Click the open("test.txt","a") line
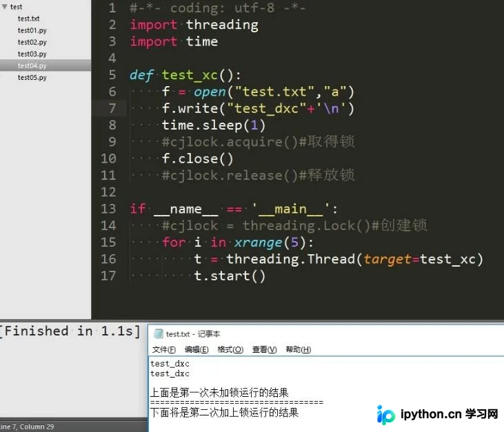504x432 pixels. click(x=258, y=92)
